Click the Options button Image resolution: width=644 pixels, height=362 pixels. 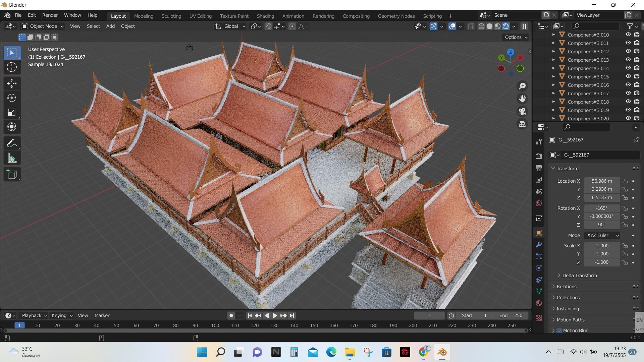pyautogui.click(x=516, y=37)
